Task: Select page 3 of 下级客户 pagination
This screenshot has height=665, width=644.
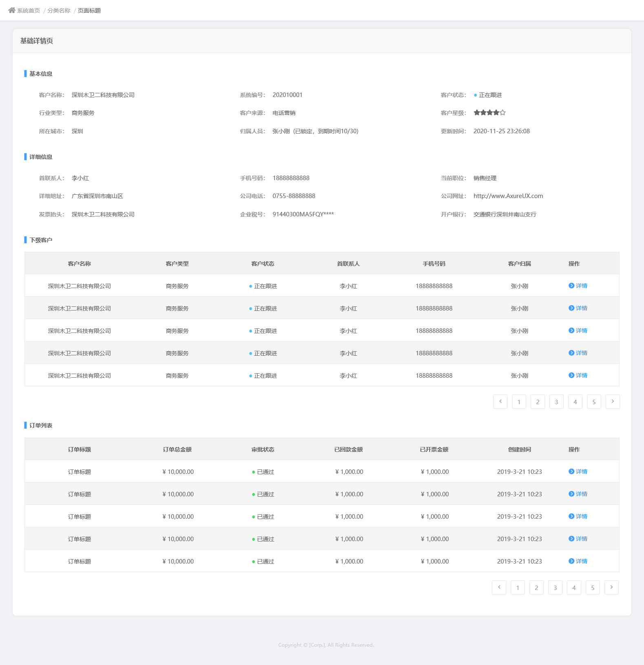Action: [x=556, y=401]
